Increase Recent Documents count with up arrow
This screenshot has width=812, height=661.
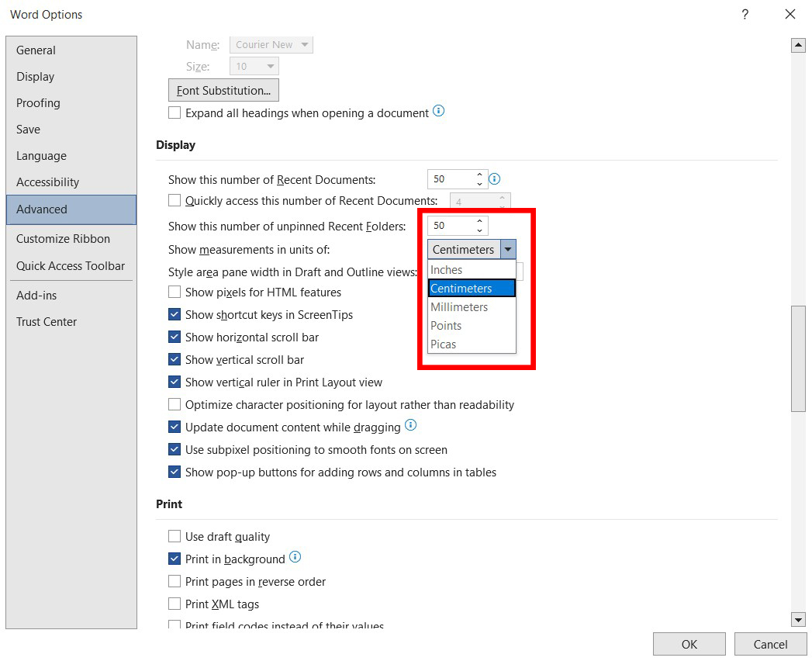tap(479, 175)
